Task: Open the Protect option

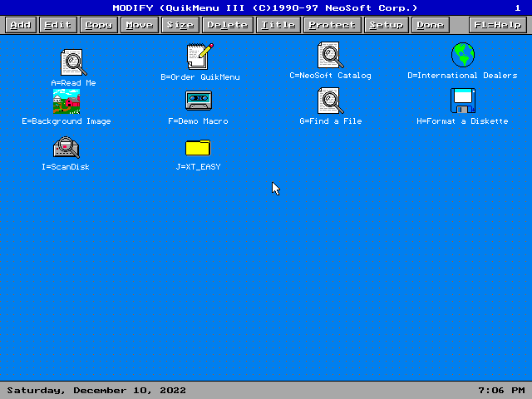Action: click(332, 25)
